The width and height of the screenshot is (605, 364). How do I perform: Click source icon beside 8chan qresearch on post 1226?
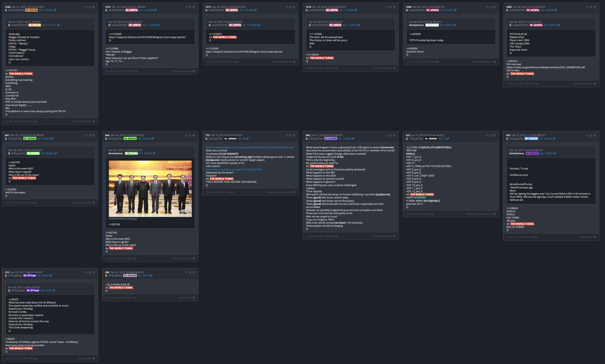click(x=93, y=121)
